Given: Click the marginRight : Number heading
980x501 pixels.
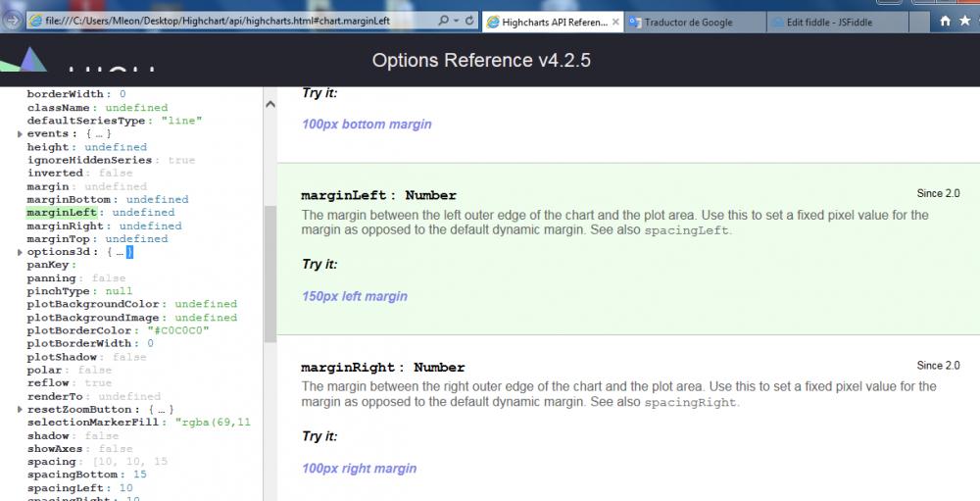Looking at the screenshot, I should 383,367.
